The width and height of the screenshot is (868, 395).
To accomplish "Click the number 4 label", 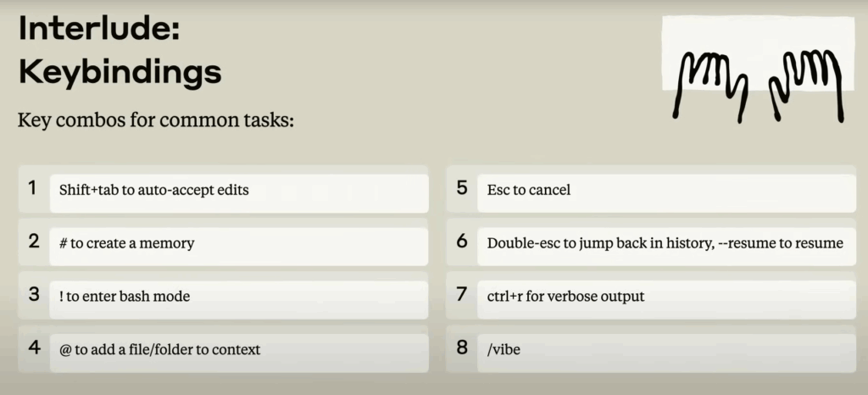I will point(34,348).
